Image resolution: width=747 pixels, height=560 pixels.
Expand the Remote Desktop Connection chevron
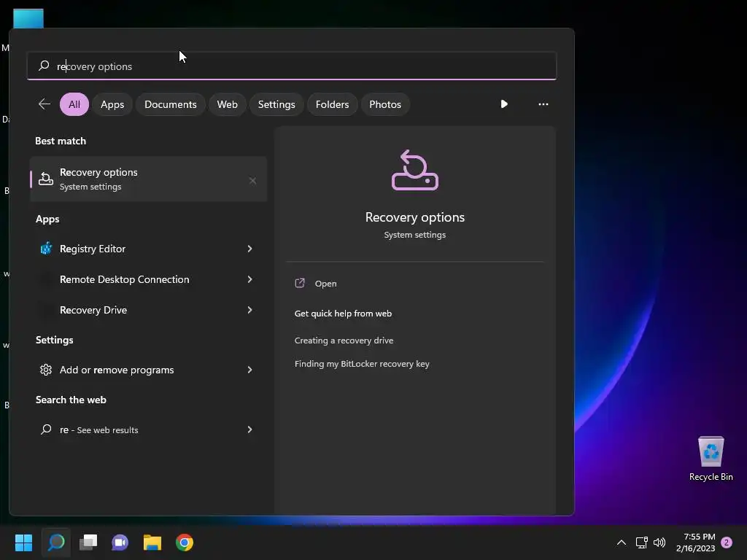[249, 279]
